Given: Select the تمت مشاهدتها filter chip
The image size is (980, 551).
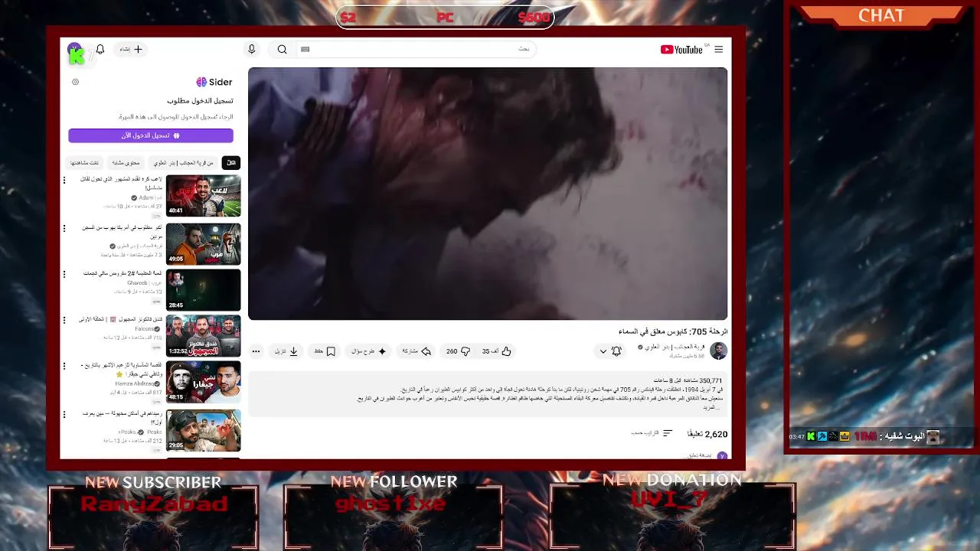Looking at the screenshot, I should (84, 162).
